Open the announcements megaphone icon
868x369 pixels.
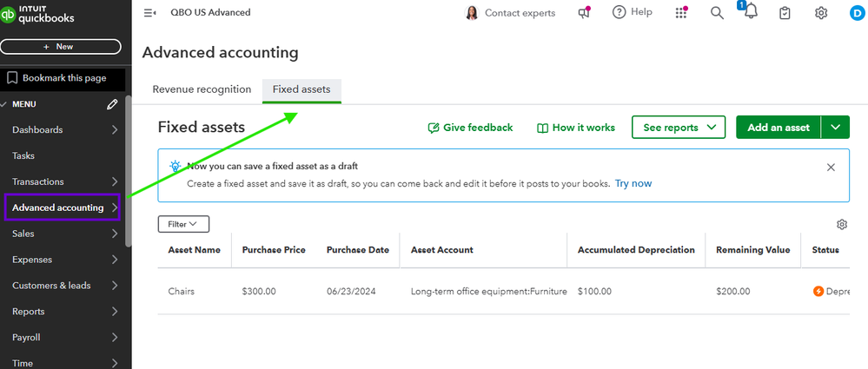point(584,13)
